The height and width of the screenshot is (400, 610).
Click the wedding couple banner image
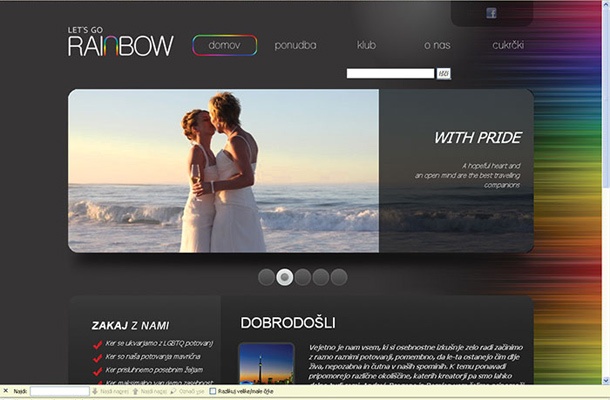click(223, 170)
